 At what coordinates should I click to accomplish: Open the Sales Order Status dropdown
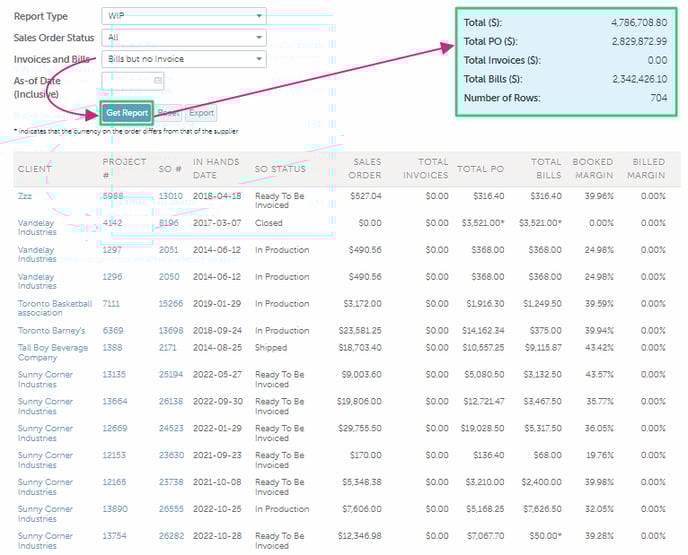pyautogui.click(x=184, y=38)
